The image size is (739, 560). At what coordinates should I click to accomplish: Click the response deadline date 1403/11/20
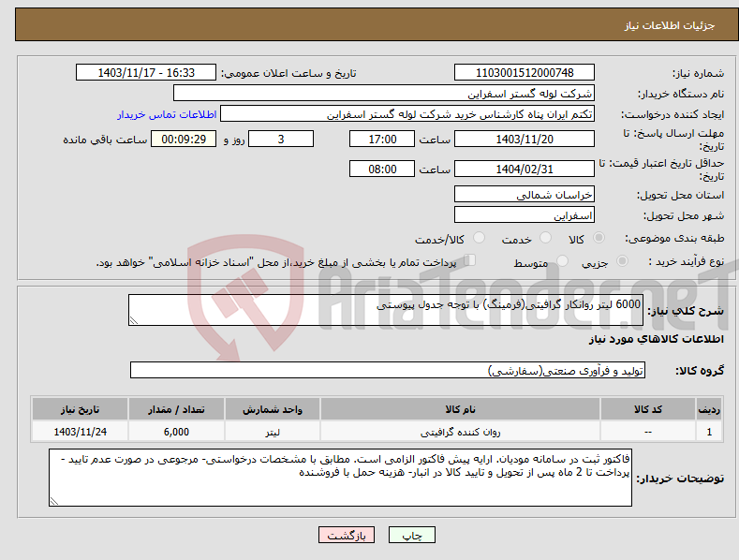[525, 139]
